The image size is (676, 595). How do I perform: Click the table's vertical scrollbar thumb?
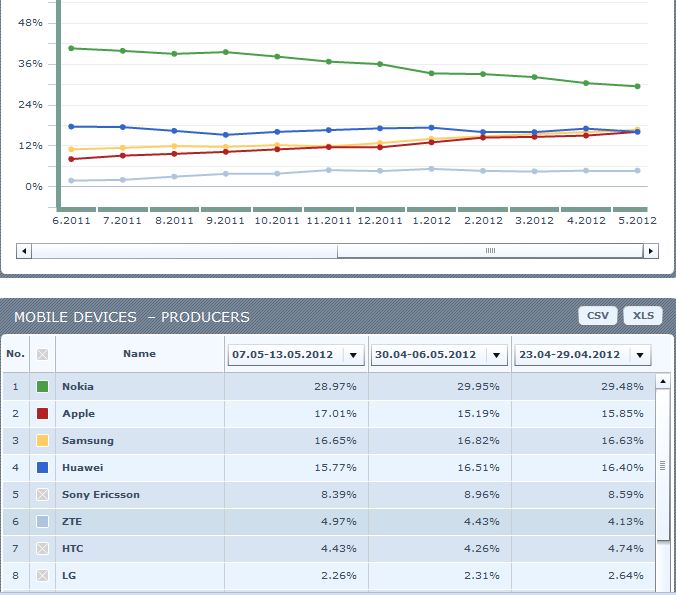663,464
